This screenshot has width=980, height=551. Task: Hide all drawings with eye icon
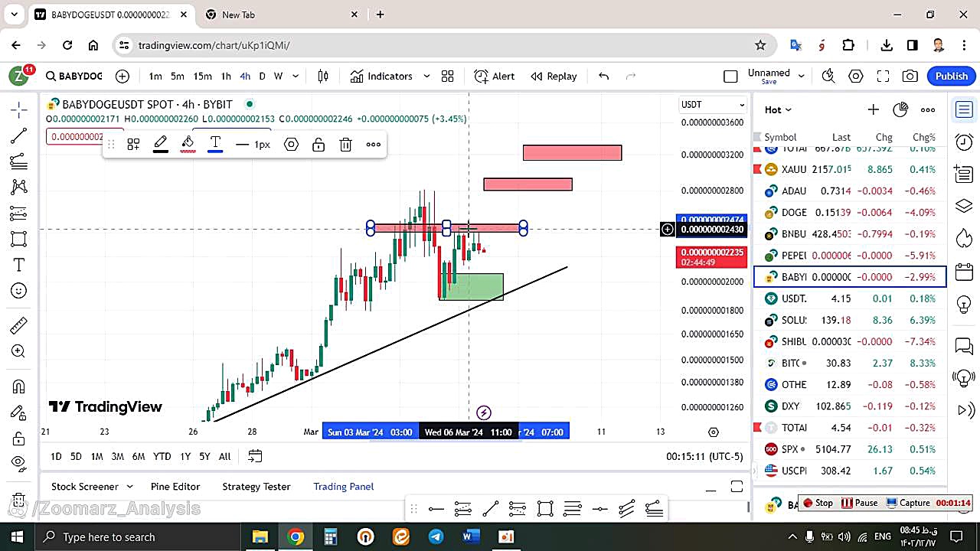click(x=19, y=462)
